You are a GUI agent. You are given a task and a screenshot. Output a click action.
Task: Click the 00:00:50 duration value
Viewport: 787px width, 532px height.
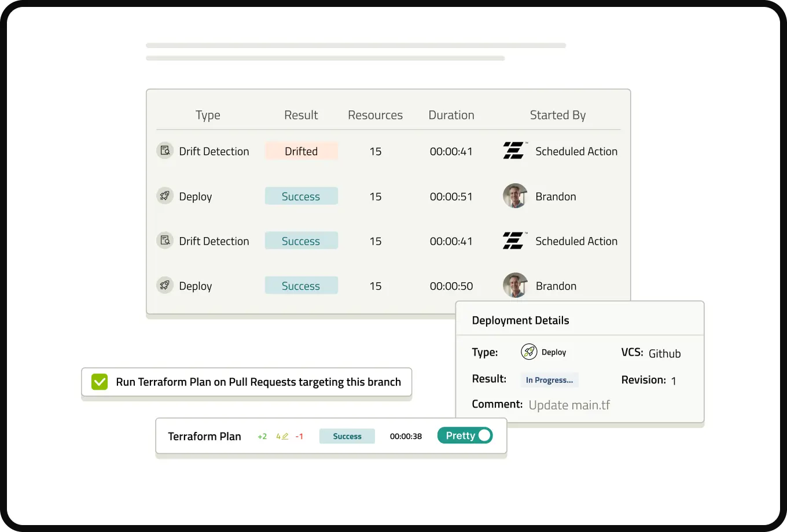click(451, 286)
